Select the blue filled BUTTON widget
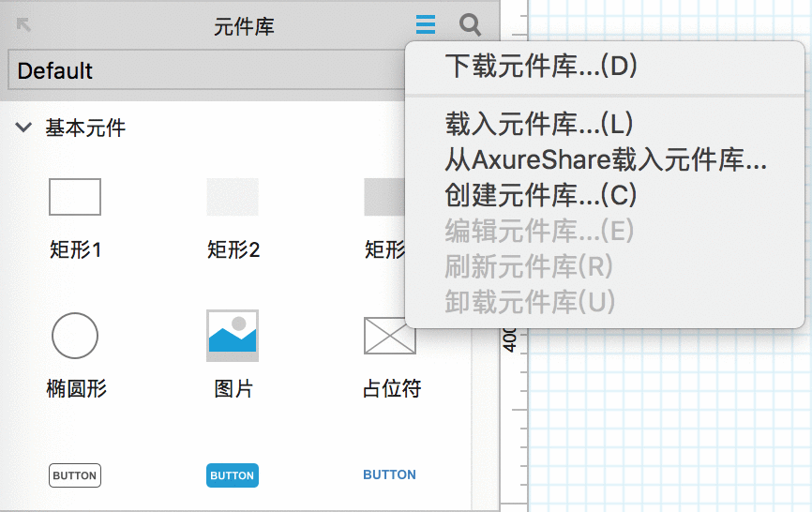Viewport: 812px width, 512px height. pos(233,475)
